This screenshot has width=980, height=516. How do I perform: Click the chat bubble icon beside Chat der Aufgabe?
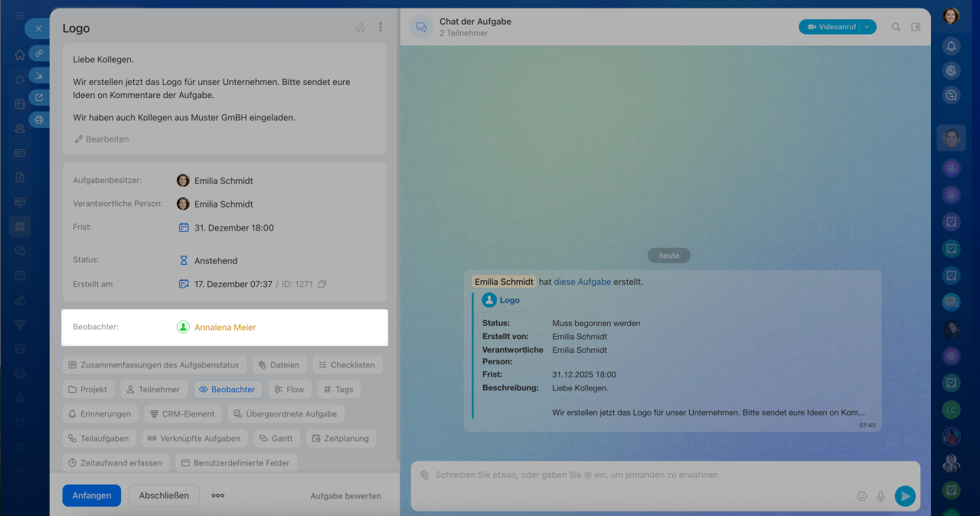[x=421, y=27]
